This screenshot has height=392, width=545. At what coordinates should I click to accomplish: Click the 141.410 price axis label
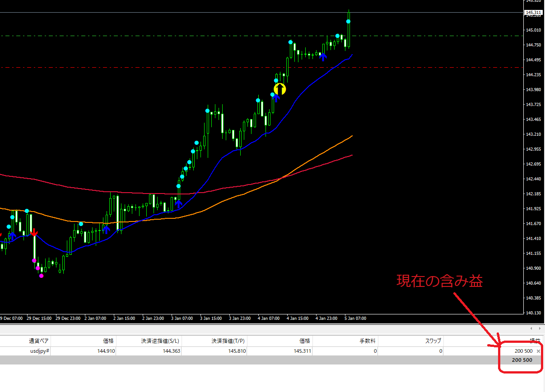pyautogui.click(x=534, y=239)
